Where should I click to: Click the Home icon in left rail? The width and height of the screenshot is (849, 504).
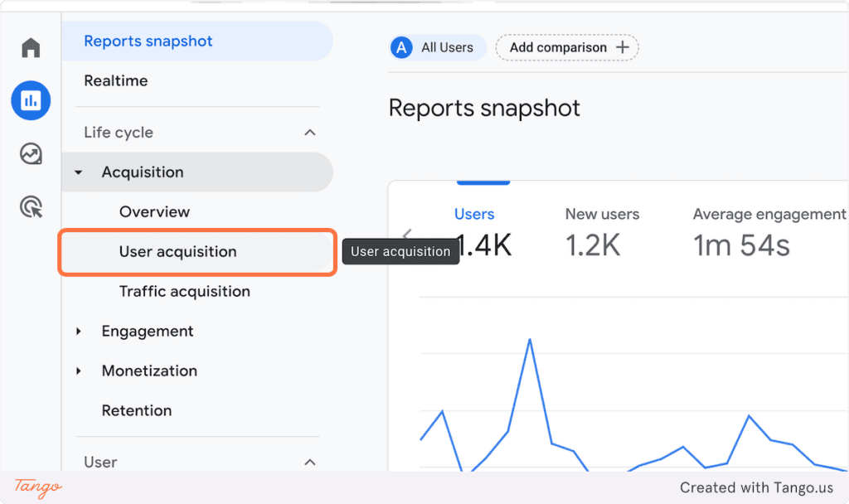coord(31,47)
